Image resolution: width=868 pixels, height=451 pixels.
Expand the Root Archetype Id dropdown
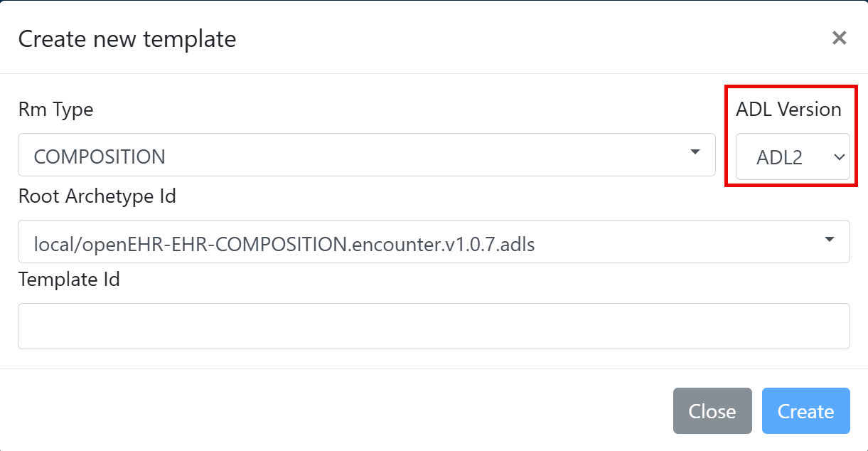(434, 242)
